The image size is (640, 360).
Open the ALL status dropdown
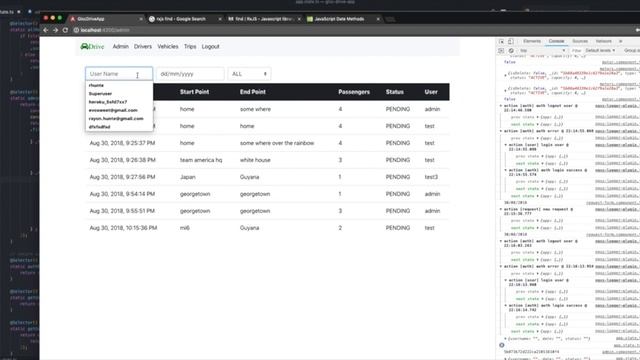tap(249, 74)
